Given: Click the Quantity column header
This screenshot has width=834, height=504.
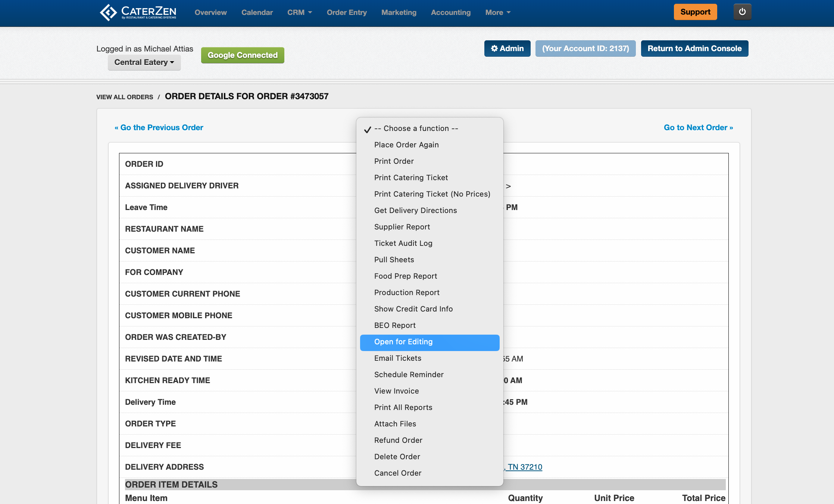Looking at the screenshot, I should 525,498.
